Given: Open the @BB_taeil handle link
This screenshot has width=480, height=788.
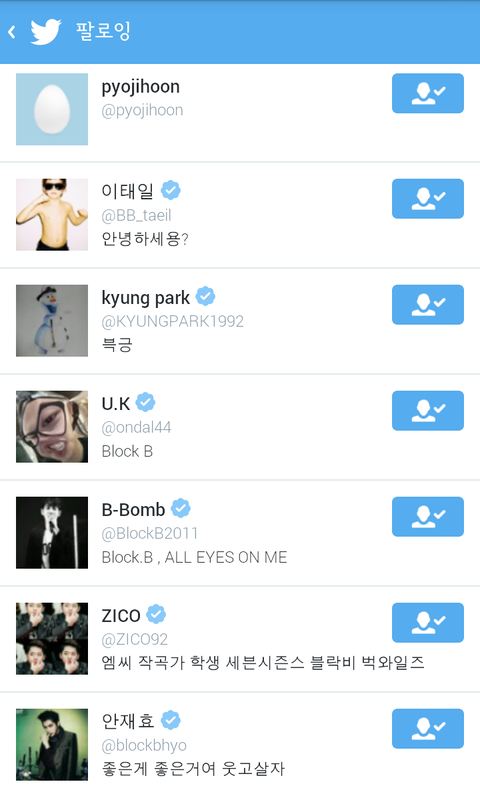Looking at the screenshot, I should pos(136,216).
